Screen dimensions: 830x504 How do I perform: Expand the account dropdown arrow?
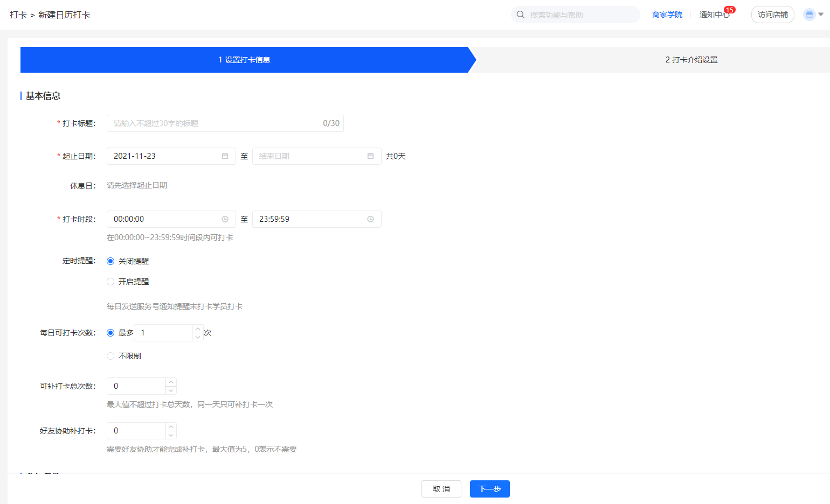821,15
